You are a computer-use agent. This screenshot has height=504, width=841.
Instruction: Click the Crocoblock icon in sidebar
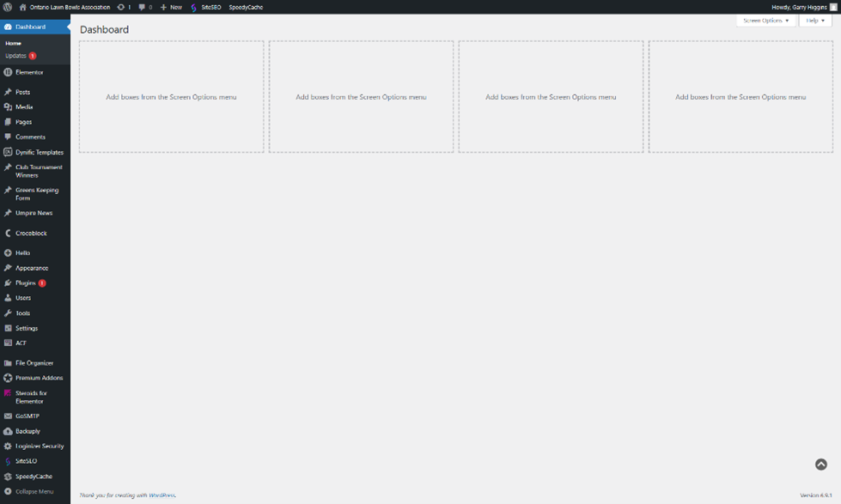8,234
